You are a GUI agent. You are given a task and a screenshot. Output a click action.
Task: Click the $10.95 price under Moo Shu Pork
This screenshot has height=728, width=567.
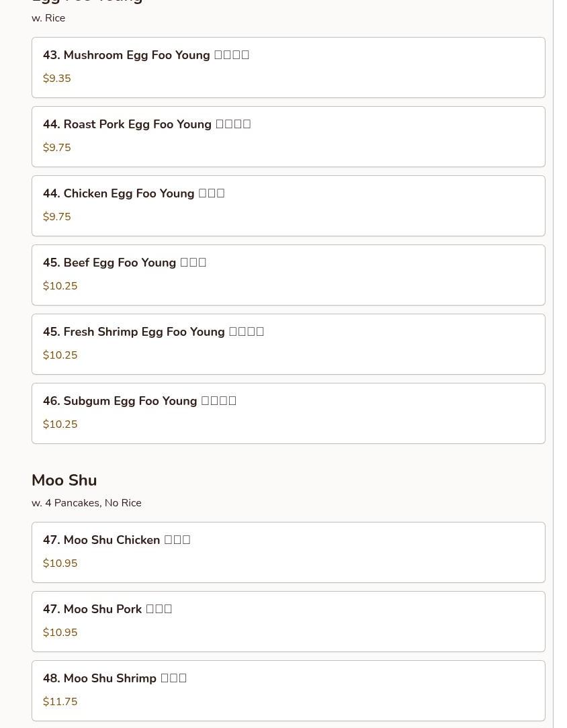click(x=60, y=632)
